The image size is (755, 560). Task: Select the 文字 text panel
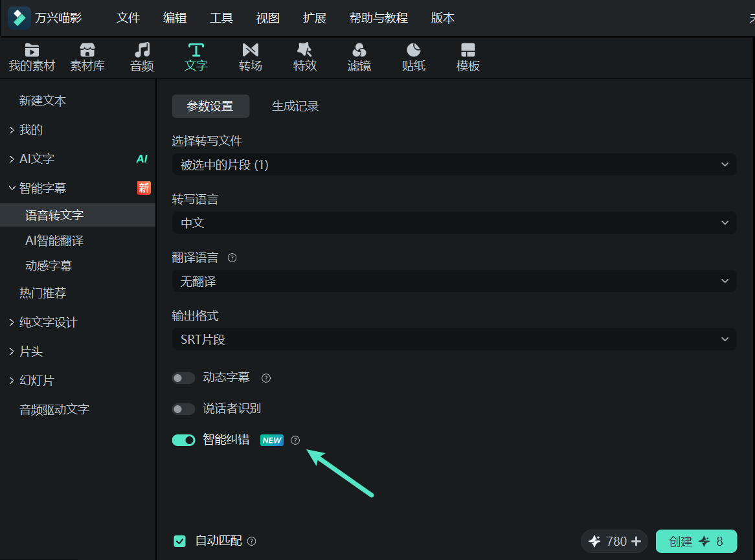pyautogui.click(x=196, y=58)
